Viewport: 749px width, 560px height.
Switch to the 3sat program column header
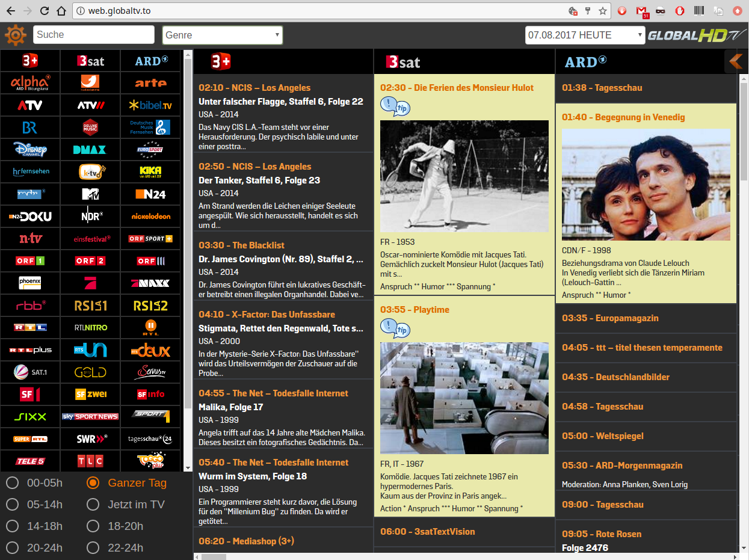coord(464,61)
